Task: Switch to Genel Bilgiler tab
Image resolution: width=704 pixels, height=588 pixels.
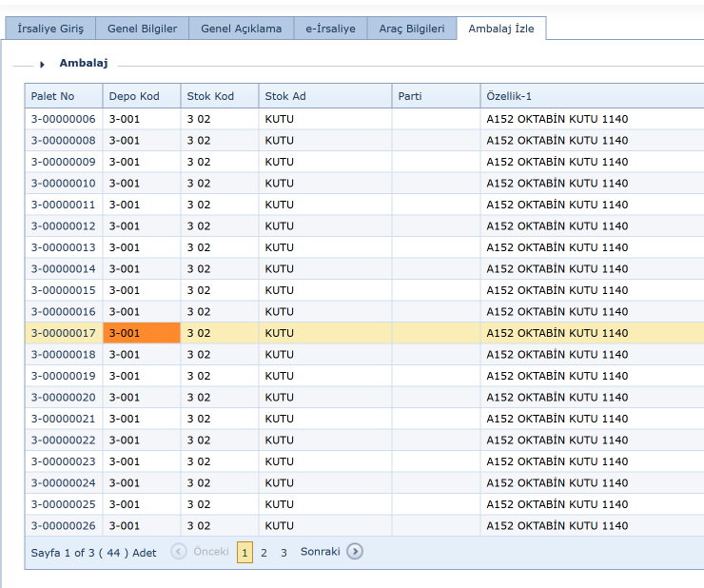Action: coord(142,29)
